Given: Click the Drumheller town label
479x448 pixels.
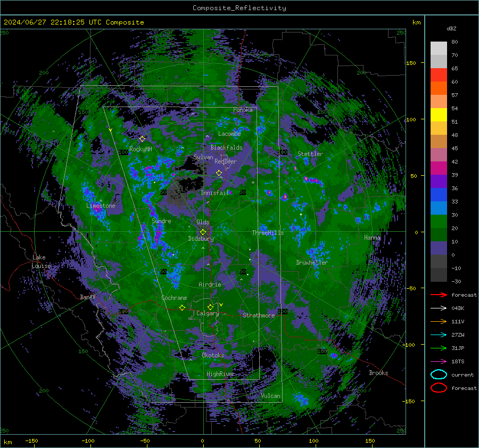Looking at the screenshot, I should click(x=312, y=263).
